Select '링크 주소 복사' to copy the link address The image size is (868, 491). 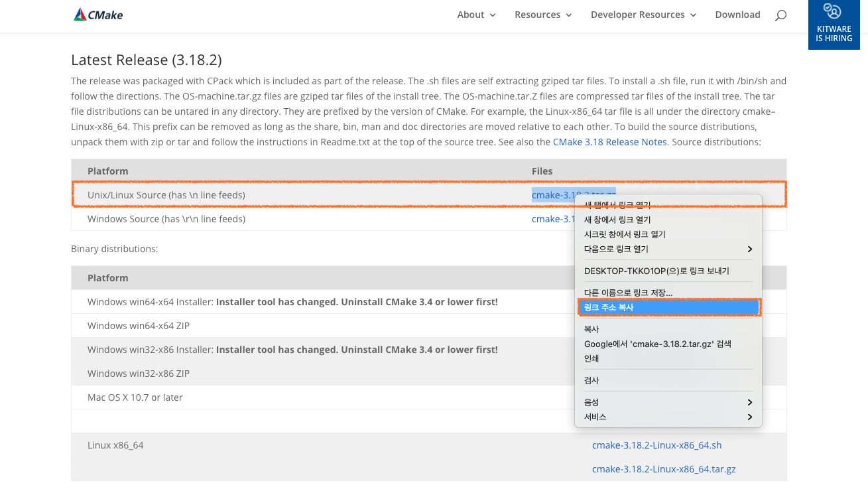coord(668,307)
